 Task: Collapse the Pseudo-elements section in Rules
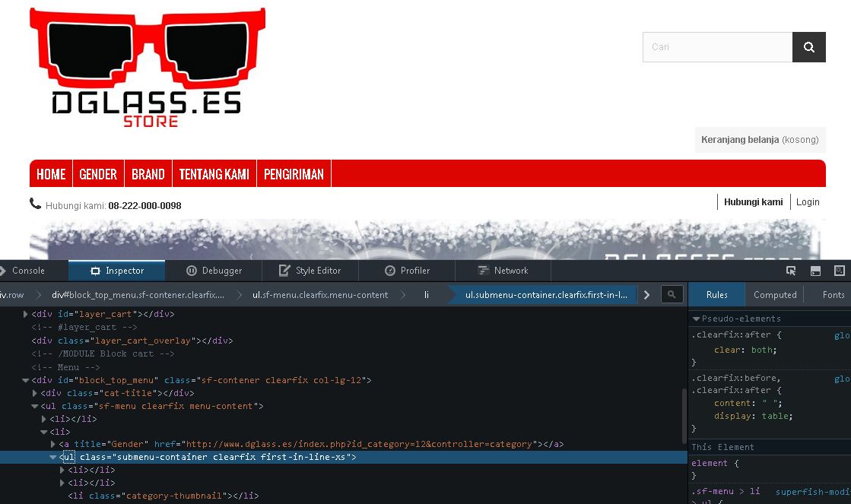click(696, 319)
